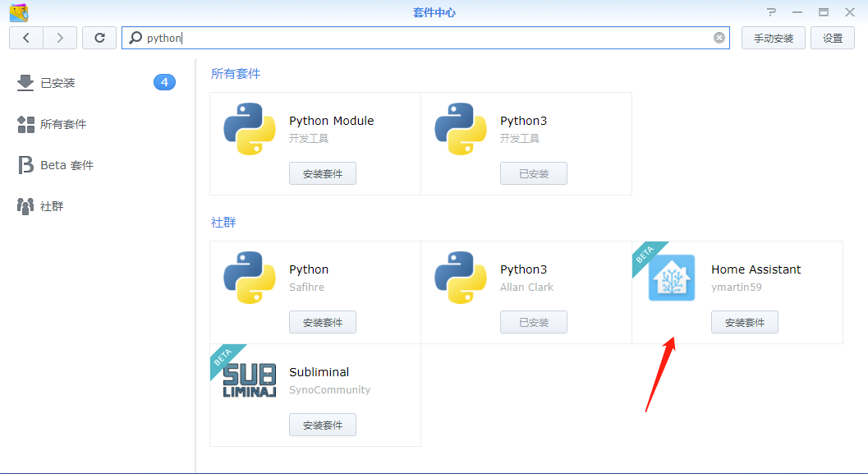Open the Home Assistant title text
Viewport: 868px width, 474px height.
pyautogui.click(x=755, y=269)
